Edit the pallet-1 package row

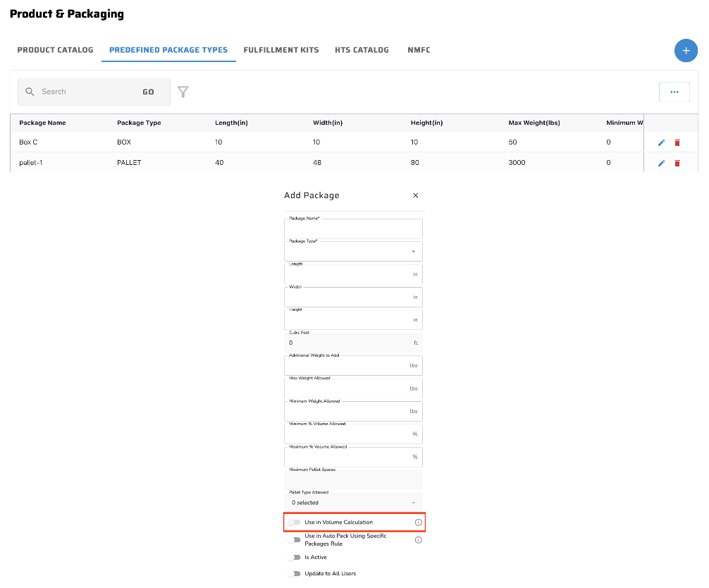pyautogui.click(x=661, y=163)
